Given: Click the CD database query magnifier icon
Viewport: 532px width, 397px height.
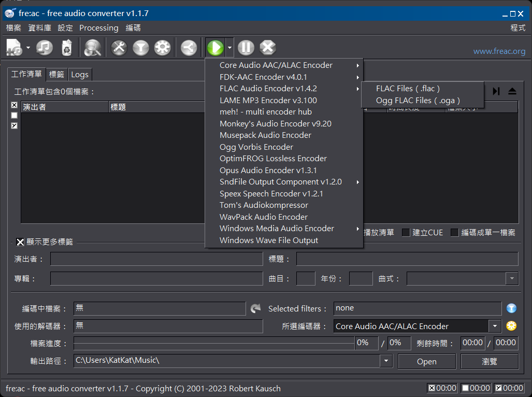Looking at the screenshot, I should coord(93,48).
